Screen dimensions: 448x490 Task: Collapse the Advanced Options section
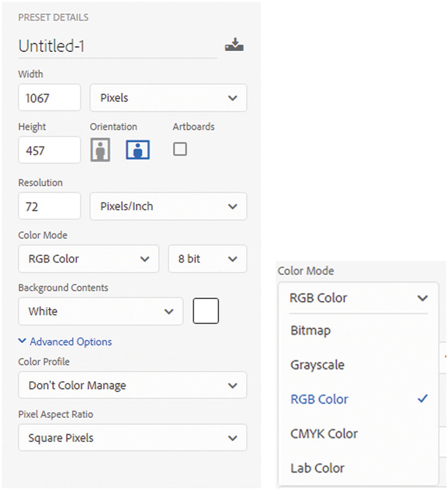coord(65,341)
